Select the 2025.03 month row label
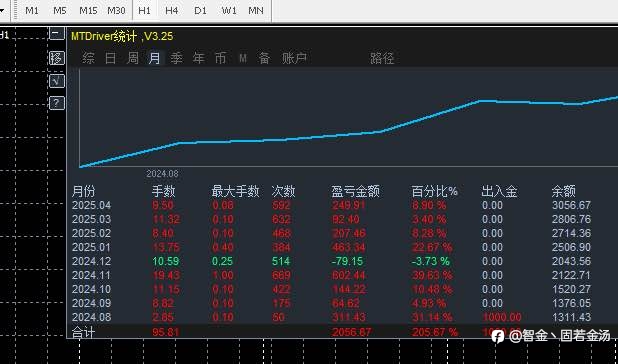Screen dimensions: 618x364 (x=91, y=219)
